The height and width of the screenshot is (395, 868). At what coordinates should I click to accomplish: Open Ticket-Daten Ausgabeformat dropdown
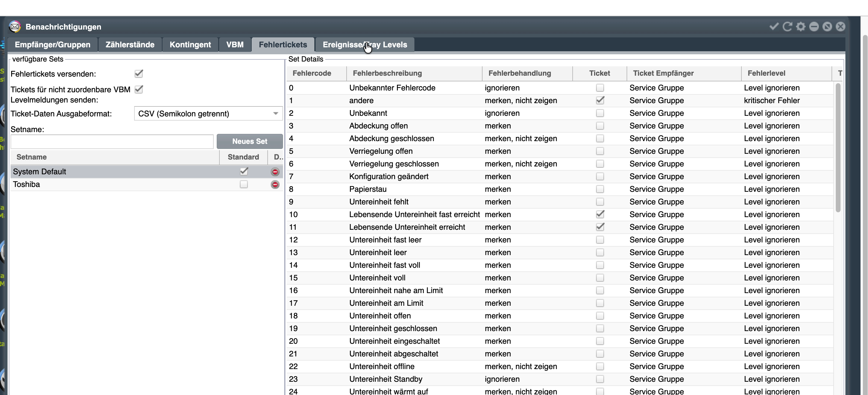pyautogui.click(x=208, y=114)
